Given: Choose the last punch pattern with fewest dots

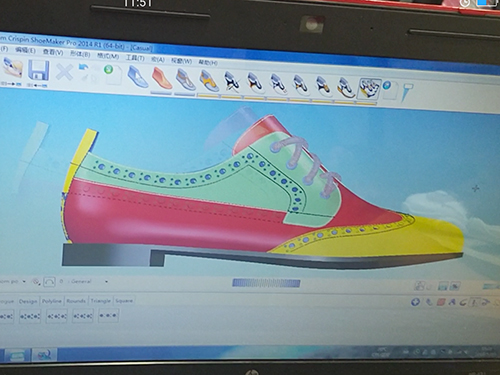Looking at the screenshot, I should click(108, 315).
